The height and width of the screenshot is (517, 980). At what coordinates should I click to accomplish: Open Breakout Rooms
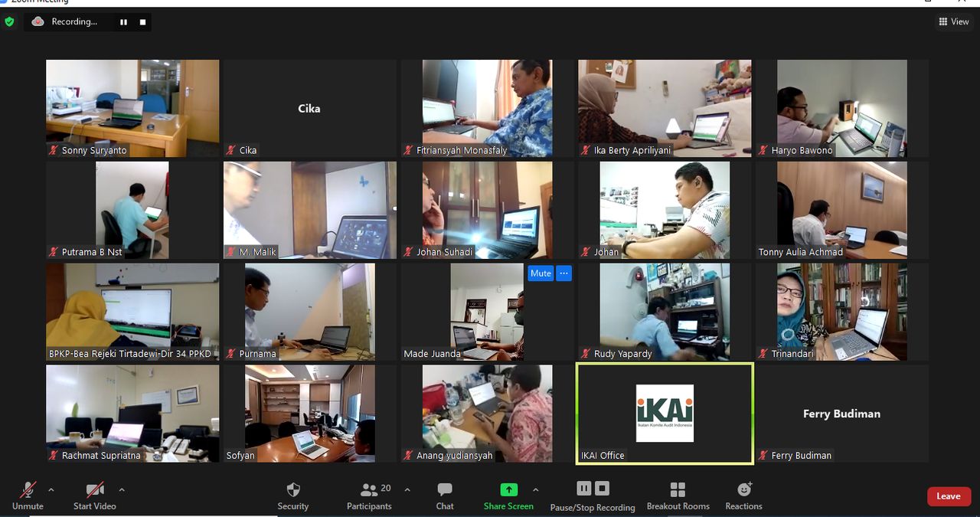[x=678, y=496]
